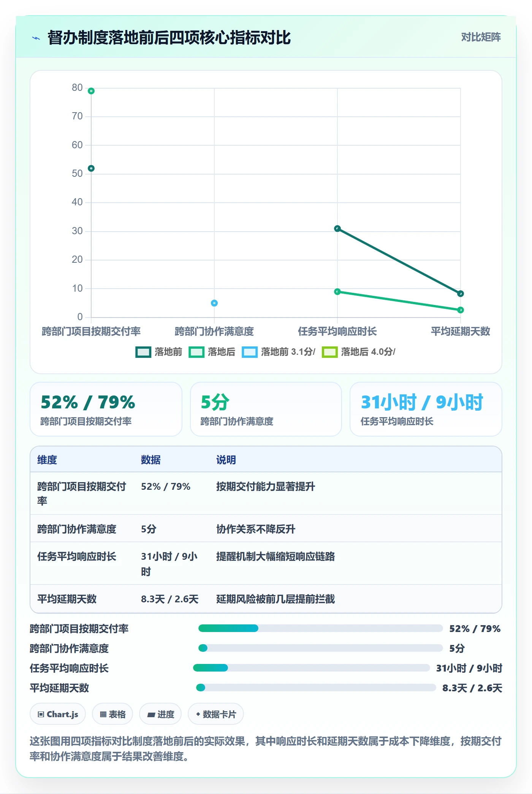
Task: Click the 数据 column header
Action: click(x=151, y=460)
